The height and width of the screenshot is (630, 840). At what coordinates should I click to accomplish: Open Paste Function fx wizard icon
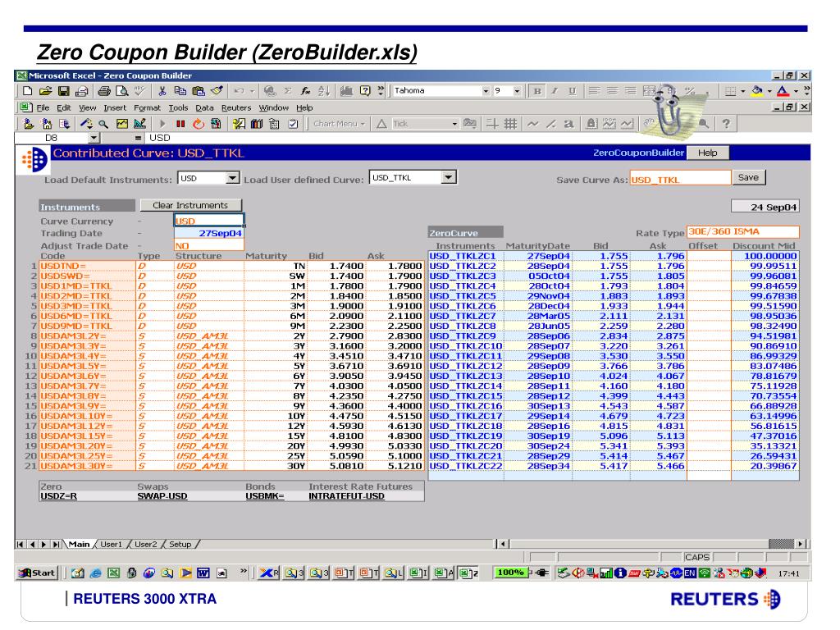click(305, 91)
